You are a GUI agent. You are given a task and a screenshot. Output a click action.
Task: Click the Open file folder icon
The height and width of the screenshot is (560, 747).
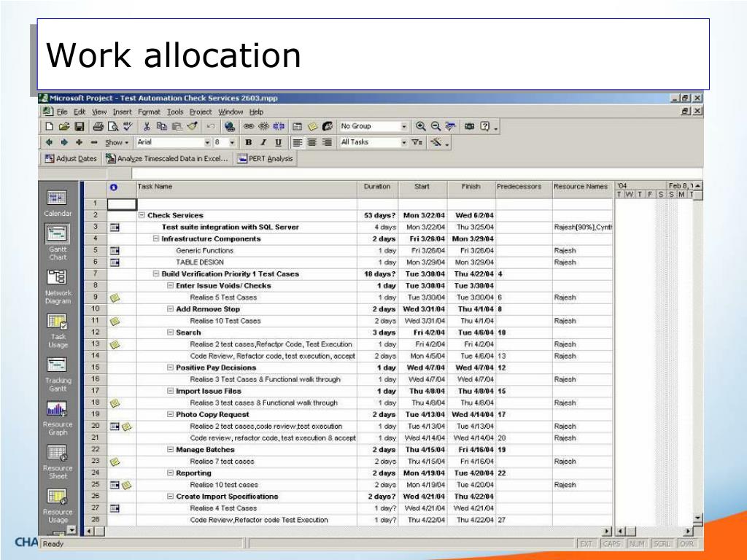(64, 127)
